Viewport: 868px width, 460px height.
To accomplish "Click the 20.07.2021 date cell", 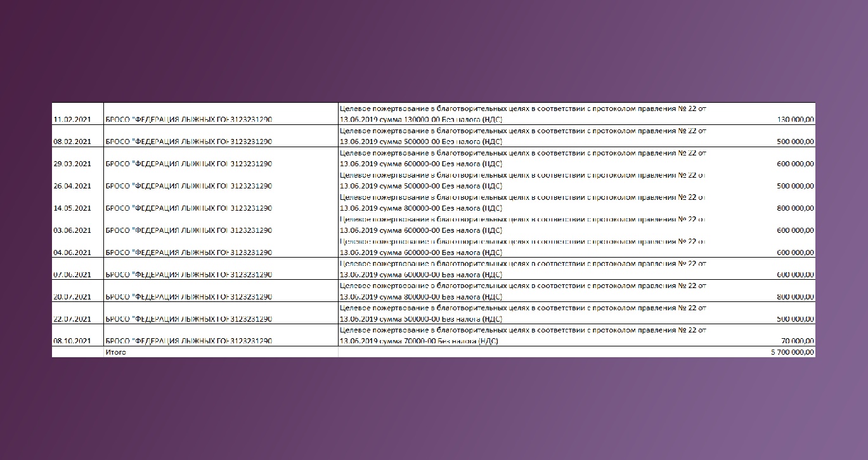I will pos(73,297).
